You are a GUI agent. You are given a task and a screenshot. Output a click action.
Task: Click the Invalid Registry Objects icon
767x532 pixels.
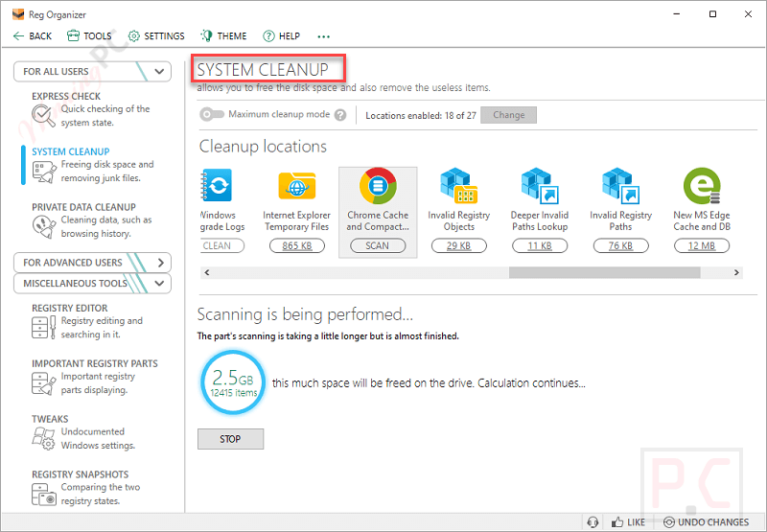458,186
